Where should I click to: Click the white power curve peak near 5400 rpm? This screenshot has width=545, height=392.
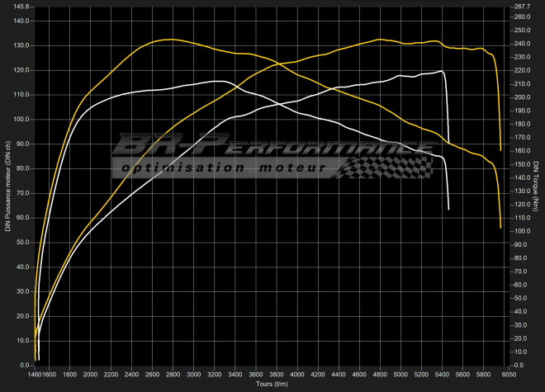(443, 71)
